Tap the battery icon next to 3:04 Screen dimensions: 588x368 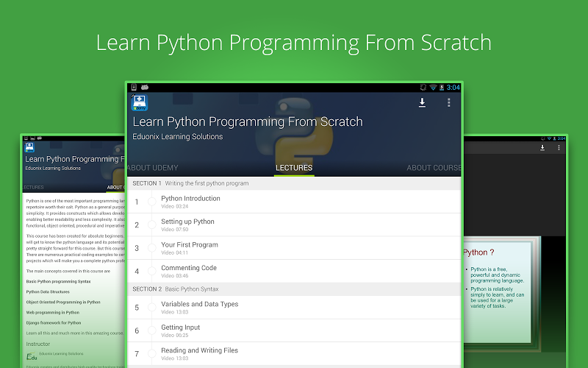[442, 88]
